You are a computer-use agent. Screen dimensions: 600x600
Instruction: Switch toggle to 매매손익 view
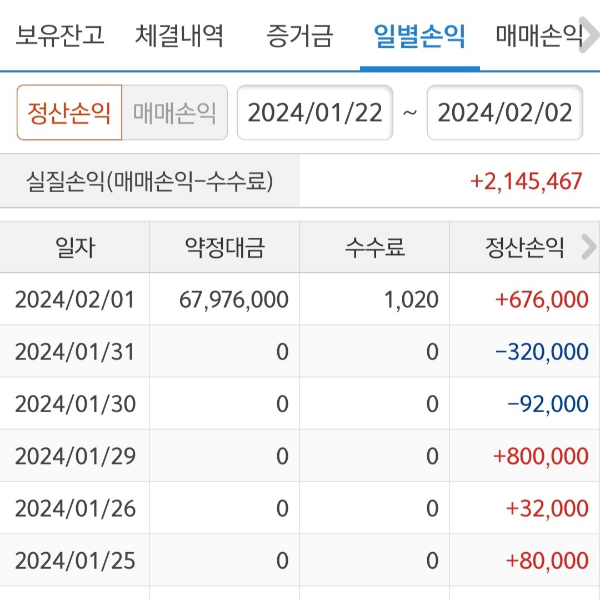click(x=175, y=112)
